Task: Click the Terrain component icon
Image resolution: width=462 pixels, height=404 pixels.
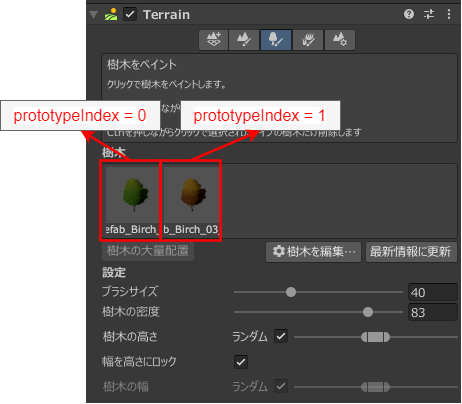Action: (x=111, y=14)
